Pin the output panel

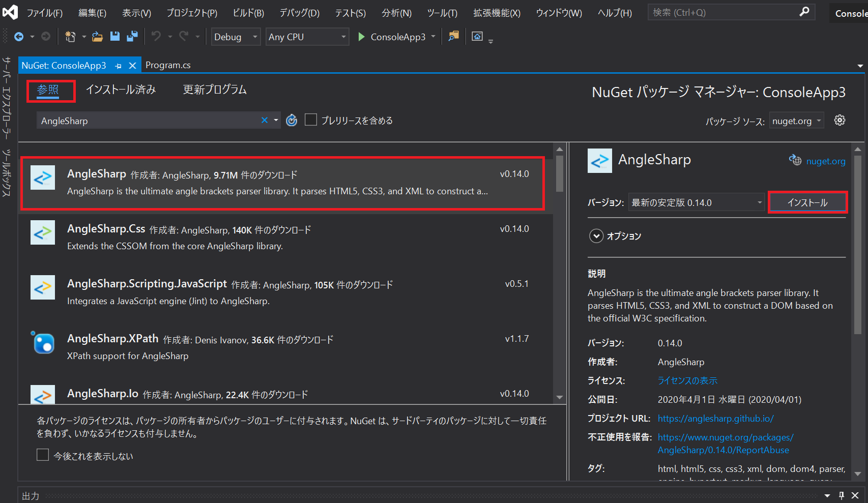tap(842, 495)
